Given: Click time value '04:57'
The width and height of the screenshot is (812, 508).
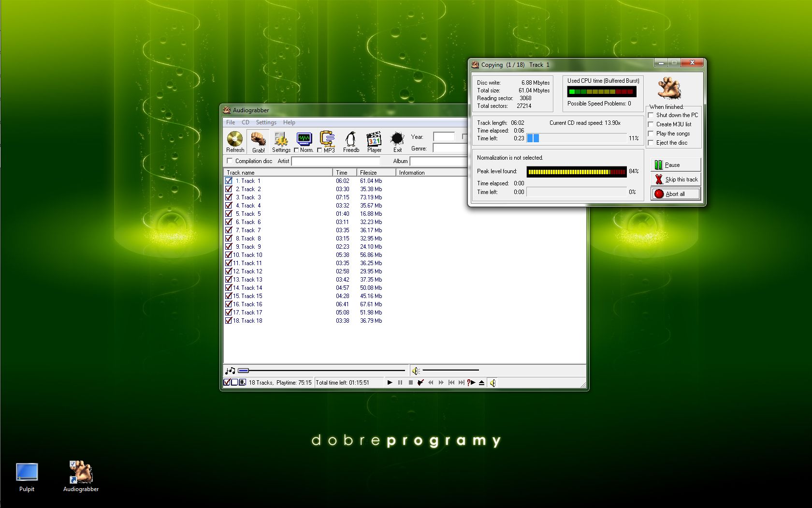Looking at the screenshot, I should (x=343, y=288).
